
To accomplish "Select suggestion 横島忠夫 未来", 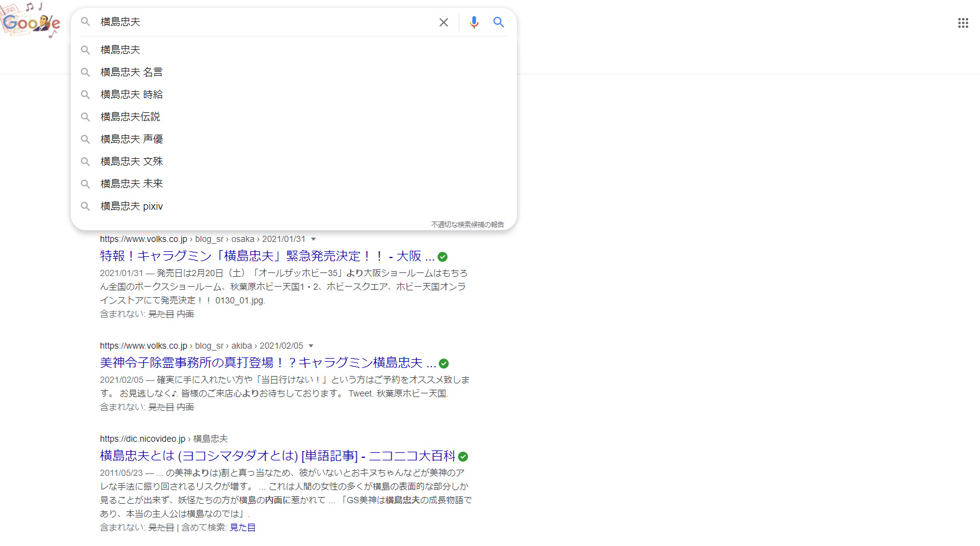I will [x=294, y=184].
